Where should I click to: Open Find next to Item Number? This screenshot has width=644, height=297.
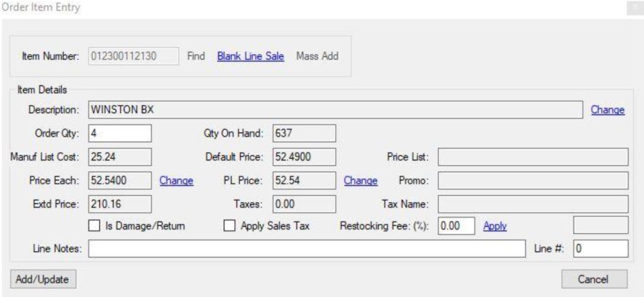(x=196, y=56)
